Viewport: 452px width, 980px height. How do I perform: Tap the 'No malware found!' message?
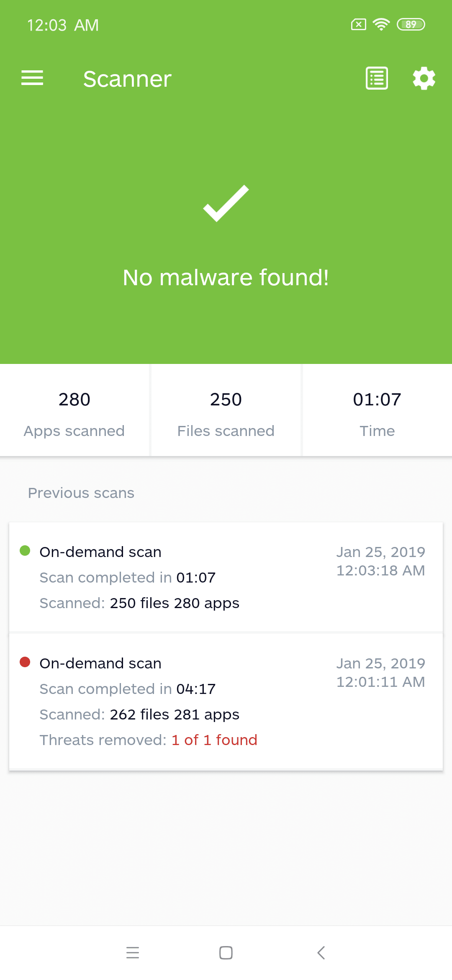(x=226, y=278)
